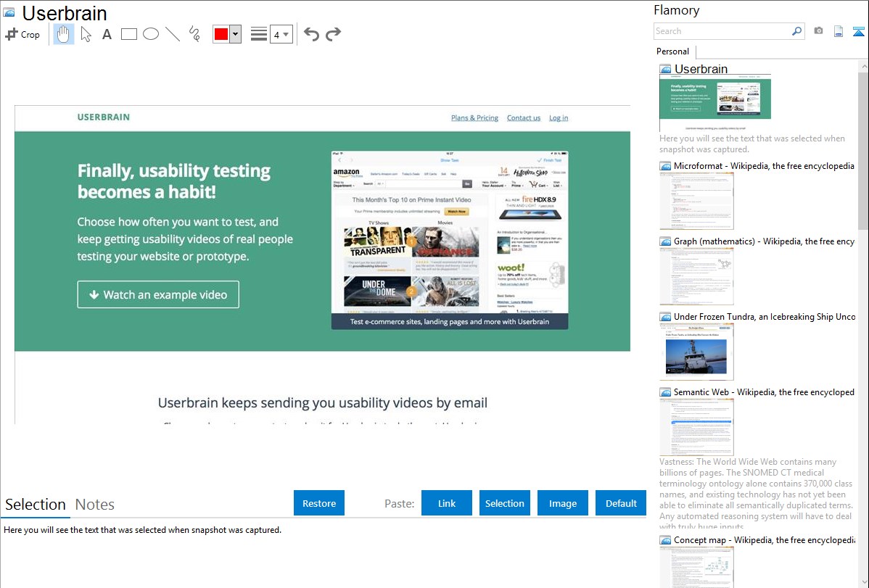Screen dimensions: 869x588
Task: Pick the ellipse shape tool
Action: [151, 34]
